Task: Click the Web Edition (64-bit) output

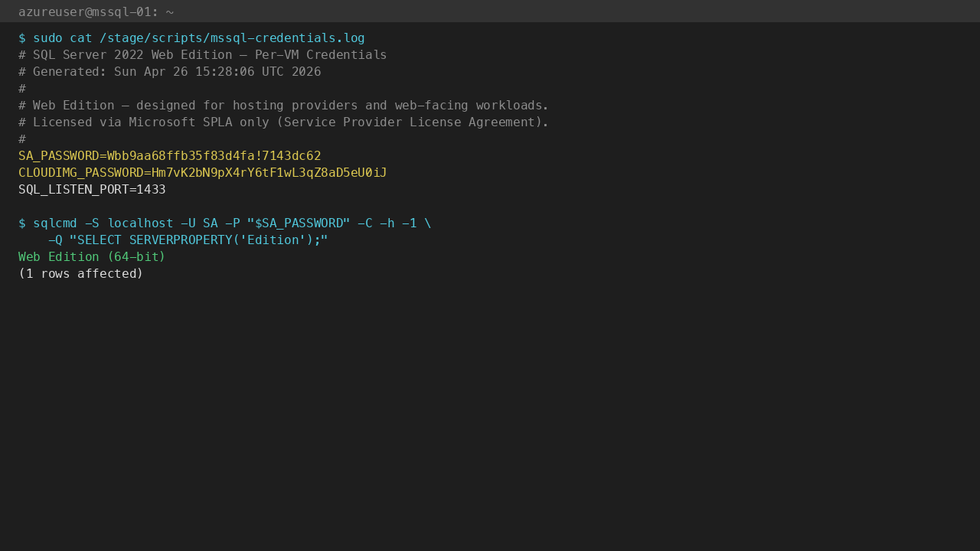Action: click(x=92, y=257)
